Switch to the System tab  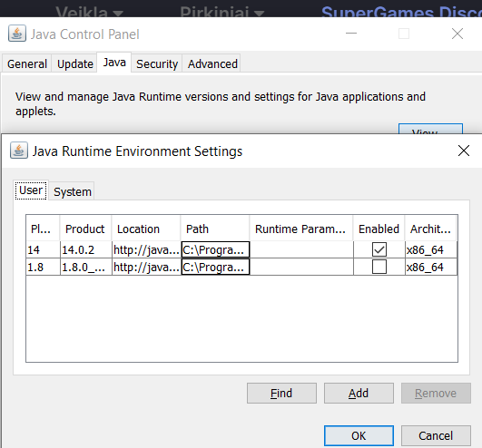73,191
